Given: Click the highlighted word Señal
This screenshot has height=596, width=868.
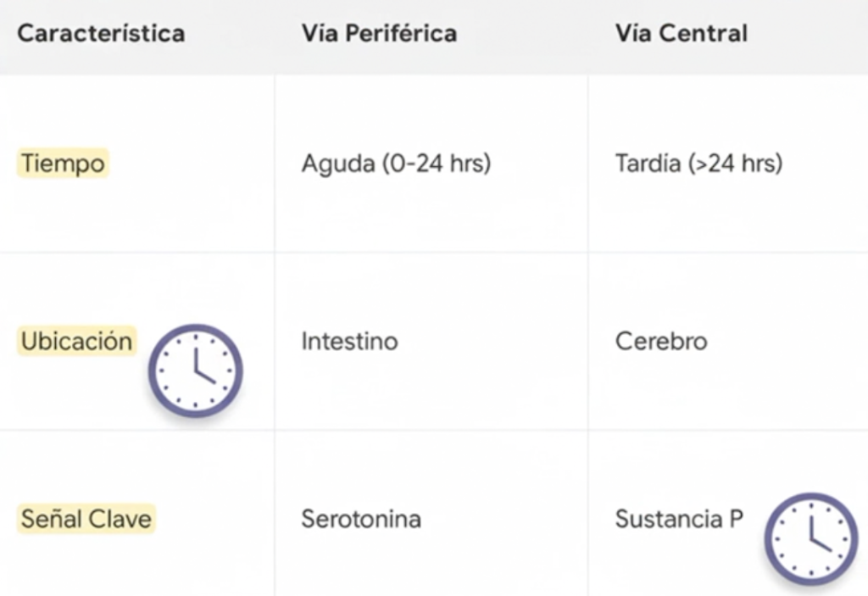Looking at the screenshot, I should [x=50, y=519].
